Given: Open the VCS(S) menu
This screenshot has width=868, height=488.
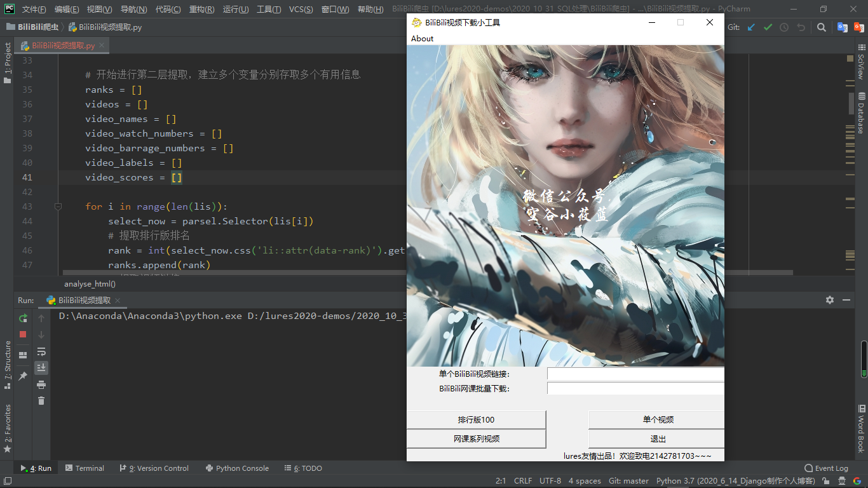Looking at the screenshot, I should tap(301, 9).
